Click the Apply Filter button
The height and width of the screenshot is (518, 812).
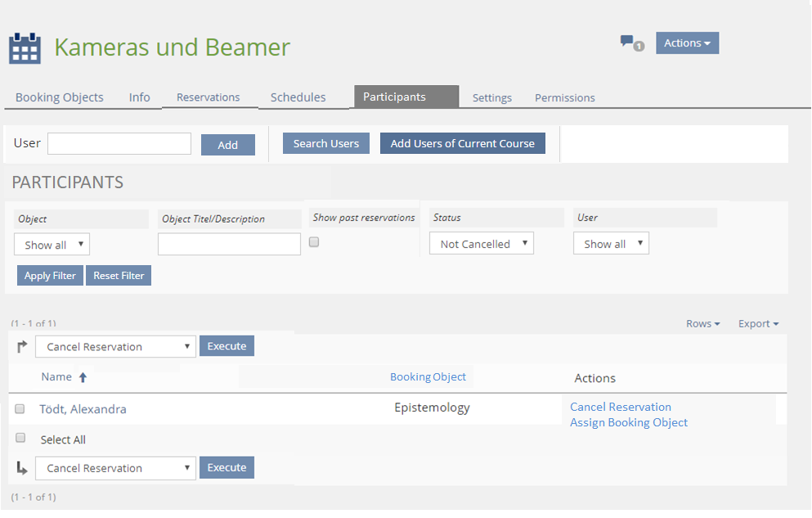(x=50, y=276)
